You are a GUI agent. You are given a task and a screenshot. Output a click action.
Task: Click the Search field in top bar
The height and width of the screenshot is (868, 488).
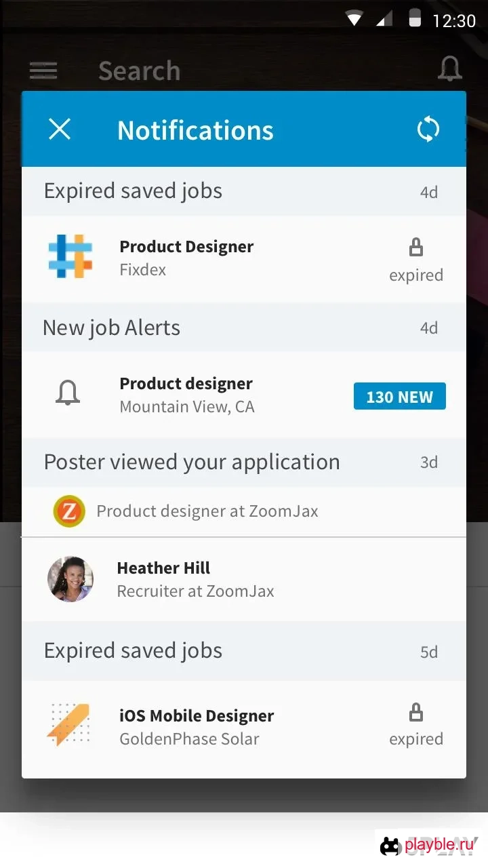[x=140, y=71]
